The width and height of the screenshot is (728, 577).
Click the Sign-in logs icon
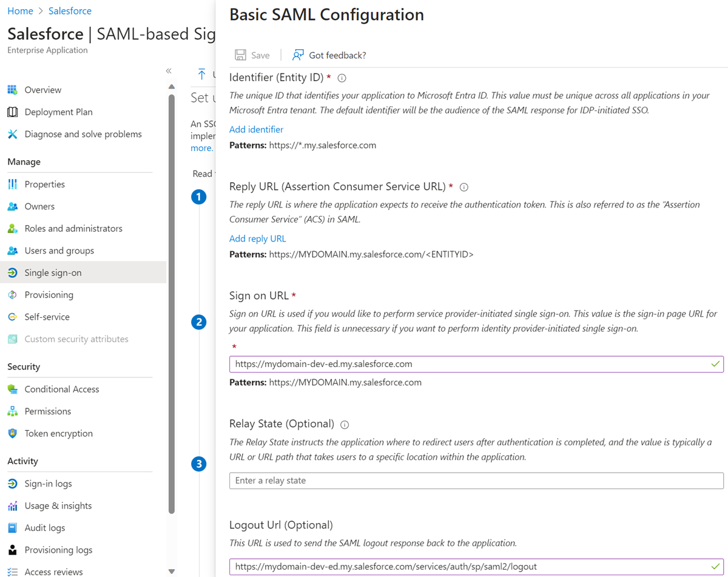[x=12, y=484]
